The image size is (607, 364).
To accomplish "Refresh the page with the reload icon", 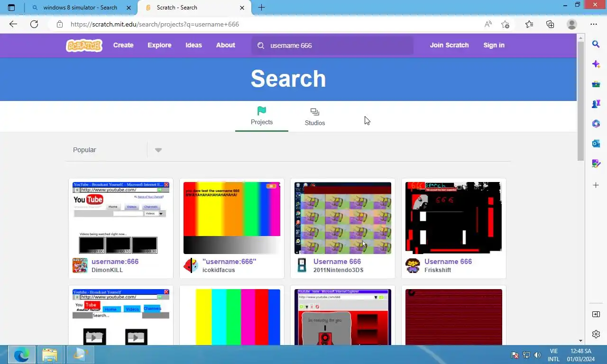I will click(x=34, y=24).
